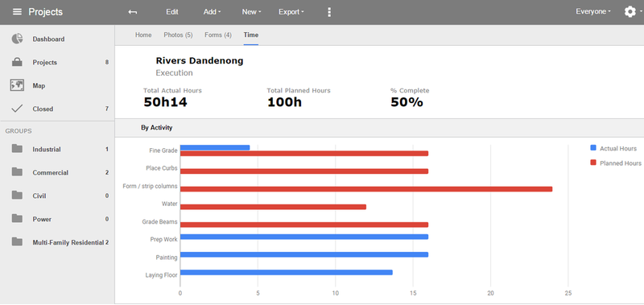644x305 pixels.
Task: Click the Projects title in header
Action: pos(46,12)
